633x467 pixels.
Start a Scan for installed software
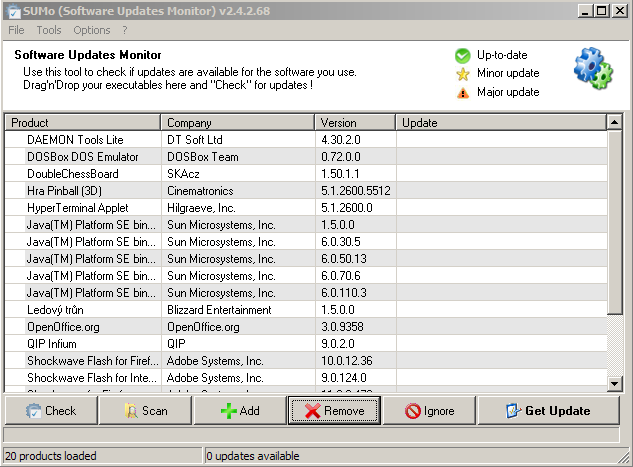pyautogui.click(x=145, y=410)
